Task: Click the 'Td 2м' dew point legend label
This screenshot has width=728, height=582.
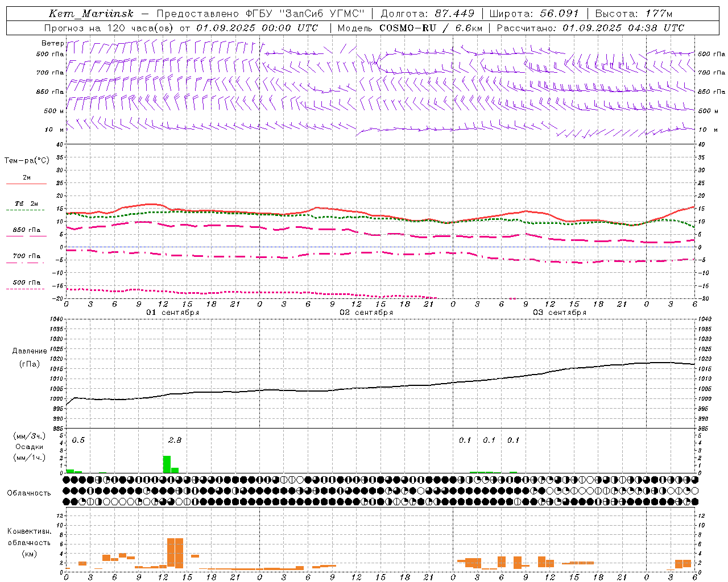Action: click(x=26, y=203)
